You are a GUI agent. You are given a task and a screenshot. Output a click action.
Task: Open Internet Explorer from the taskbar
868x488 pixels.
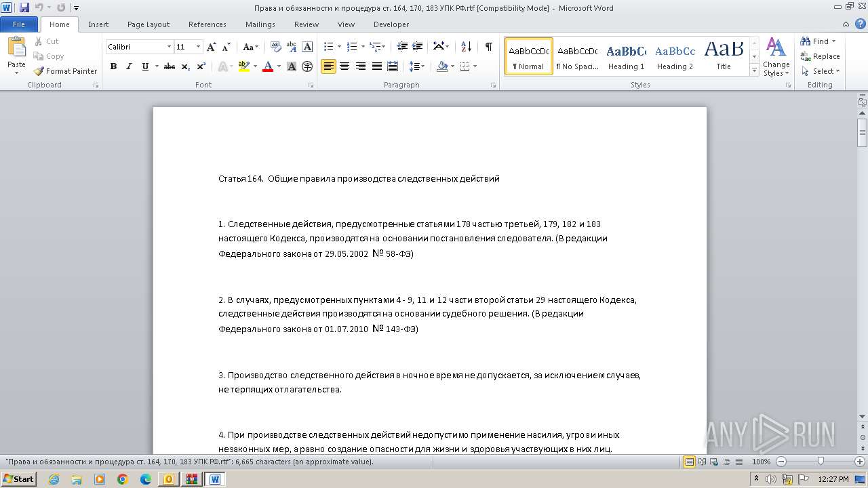click(54, 479)
